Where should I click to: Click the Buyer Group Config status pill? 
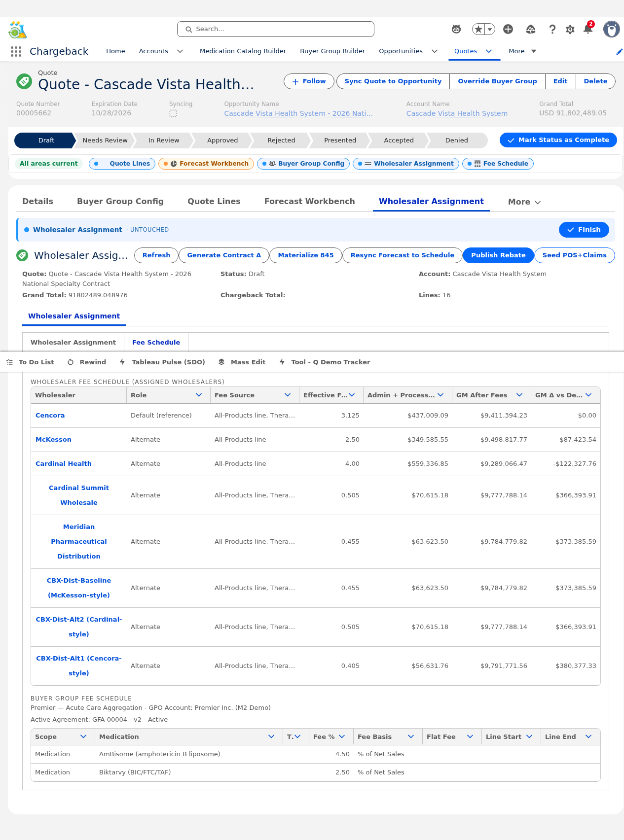[x=303, y=164]
